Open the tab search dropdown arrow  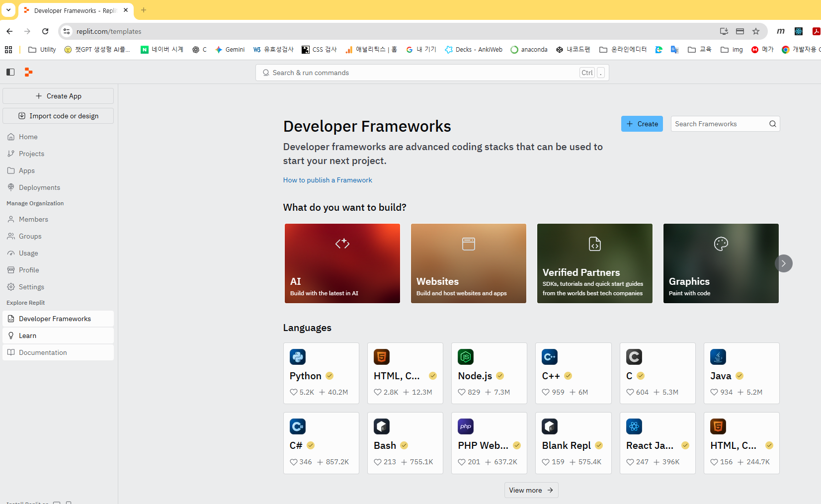(8, 10)
